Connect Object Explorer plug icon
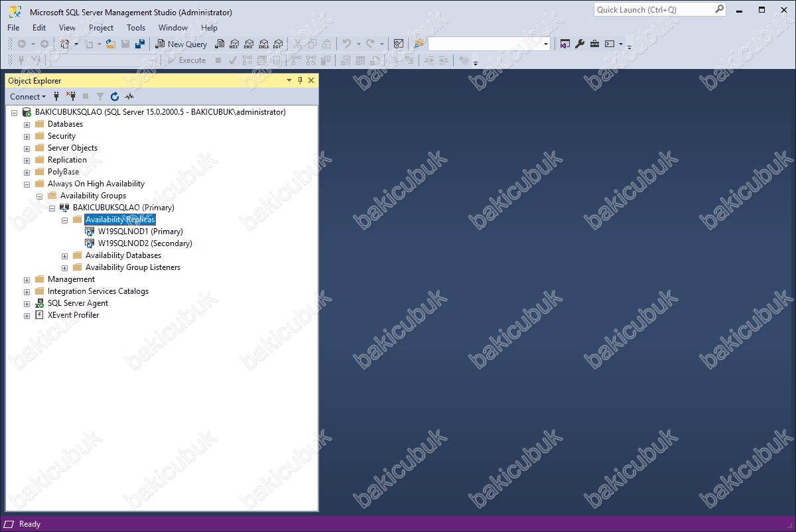 (x=56, y=96)
